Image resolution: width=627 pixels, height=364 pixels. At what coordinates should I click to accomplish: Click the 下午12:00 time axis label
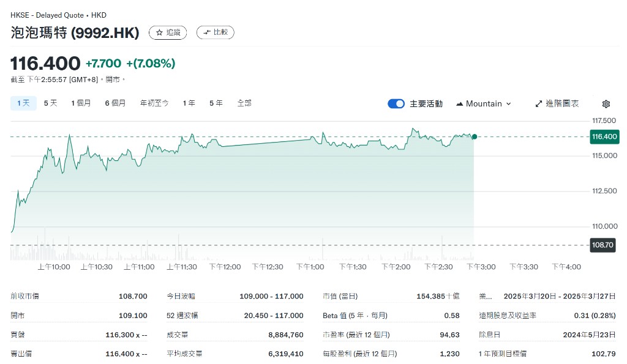pos(225,267)
